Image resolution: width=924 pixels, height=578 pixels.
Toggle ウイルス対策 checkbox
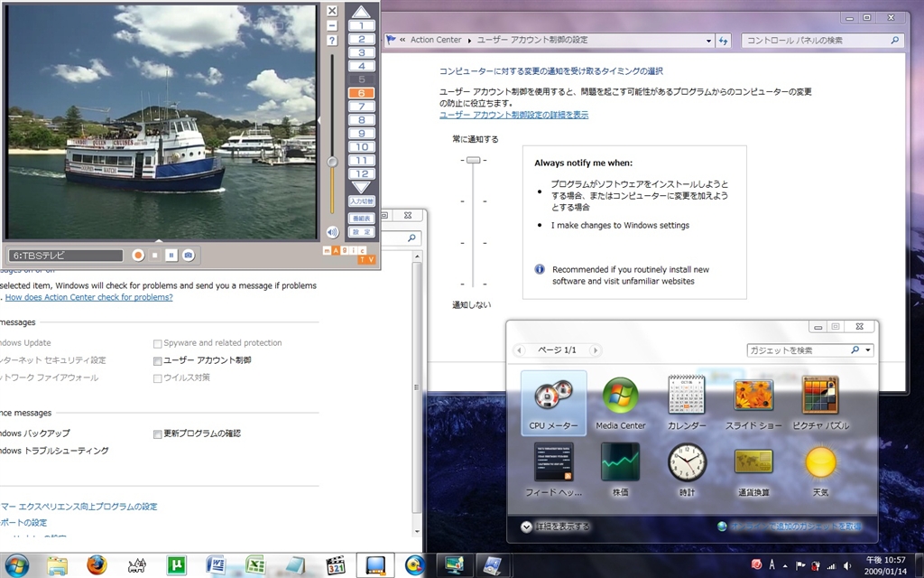(157, 378)
